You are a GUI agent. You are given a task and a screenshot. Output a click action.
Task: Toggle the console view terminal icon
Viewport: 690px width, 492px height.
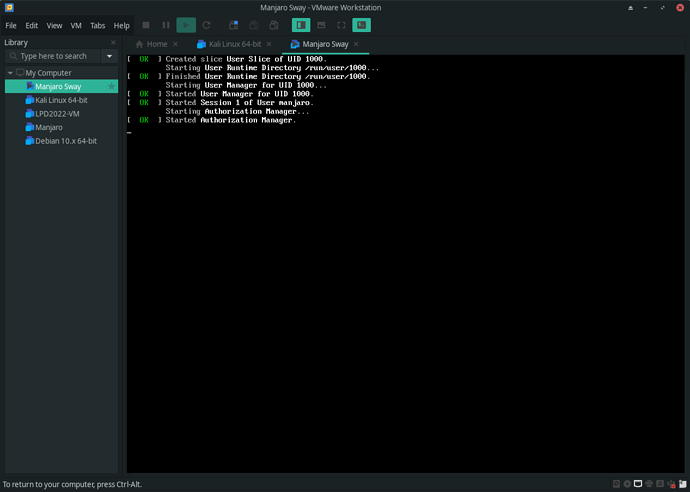[362, 26]
